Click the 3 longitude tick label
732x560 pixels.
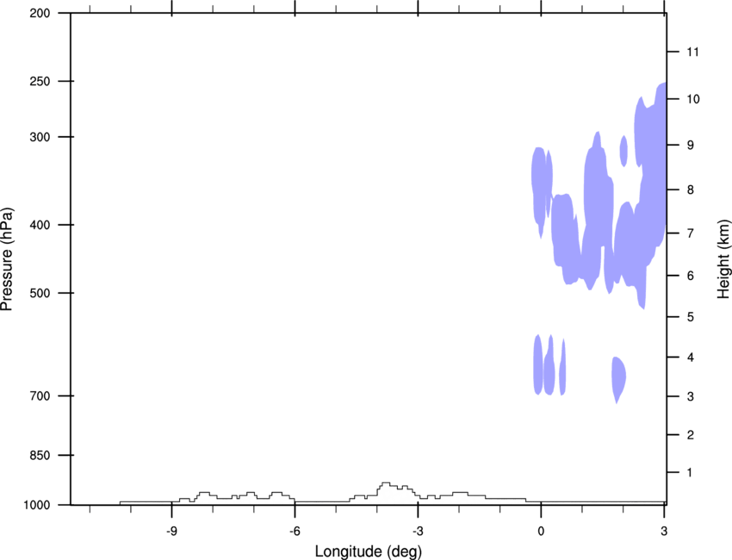point(664,531)
